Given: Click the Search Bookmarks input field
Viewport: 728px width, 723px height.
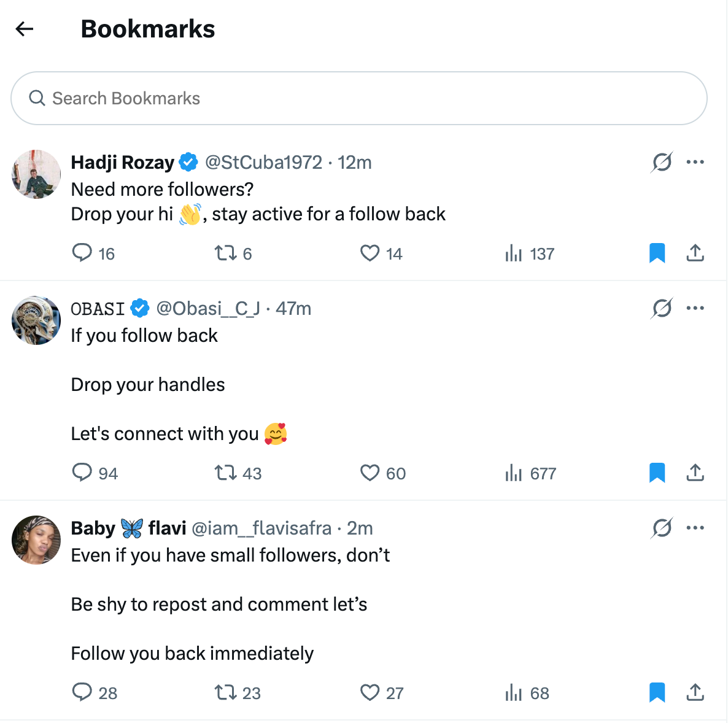Looking at the screenshot, I should click(x=246, y=98).
